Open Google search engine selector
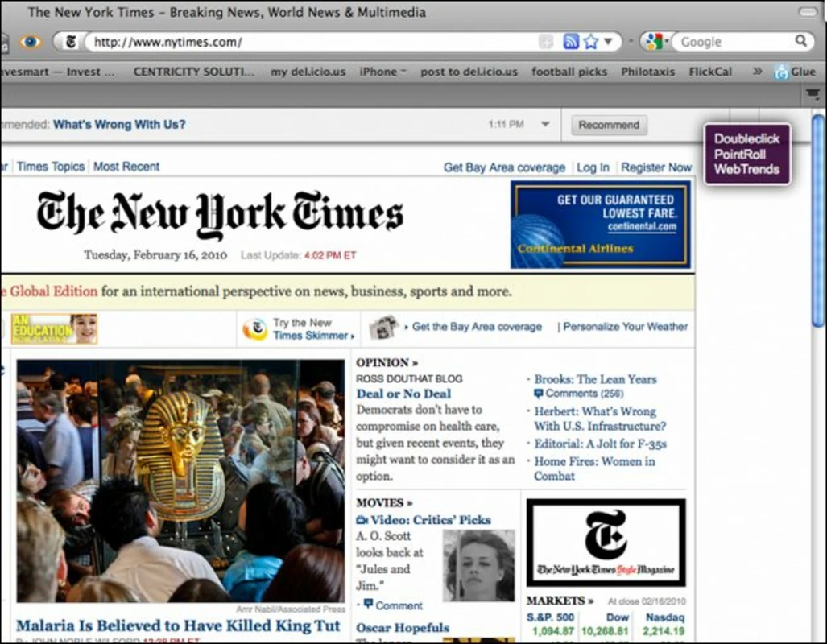This screenshot has height=644, width=827. (x=656, y=42)
